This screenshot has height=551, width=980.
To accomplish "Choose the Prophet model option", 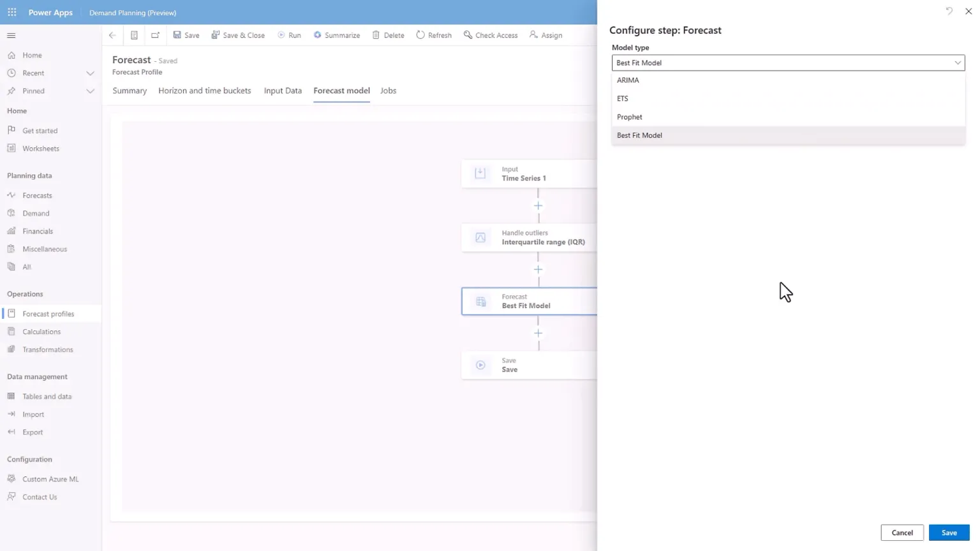I will pyautogui.click(x=629, y=117).
